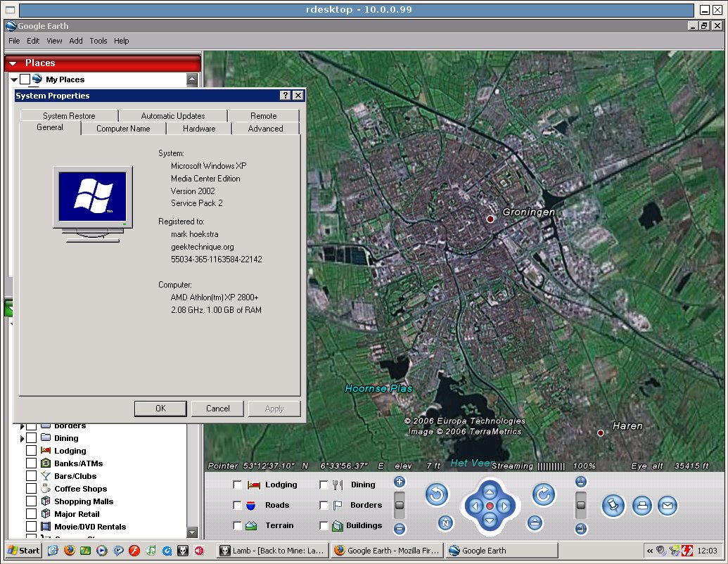The width and height of the screenshot is (728, 564).
Task: Click OK in System Properties
Action: [160, 409]
